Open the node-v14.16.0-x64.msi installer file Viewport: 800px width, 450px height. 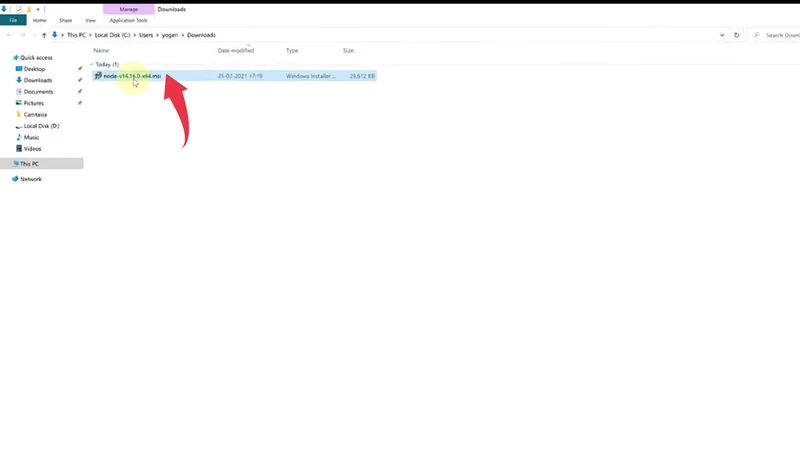pyautogui.click(x=131, y=76)
